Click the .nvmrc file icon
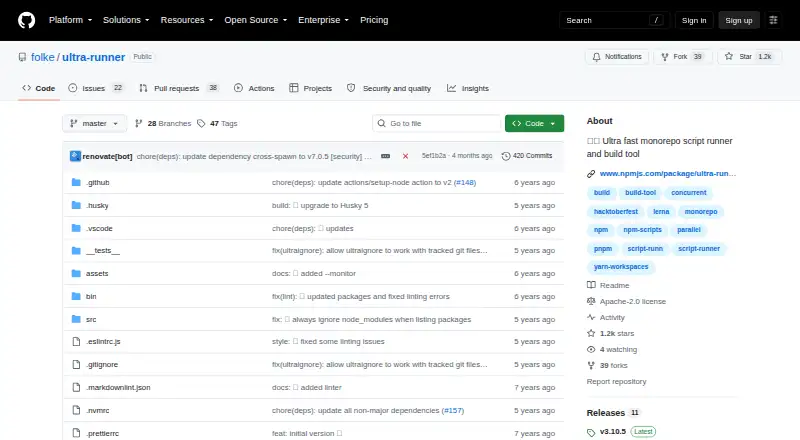800x440 pixels. (x=76, y=410)
